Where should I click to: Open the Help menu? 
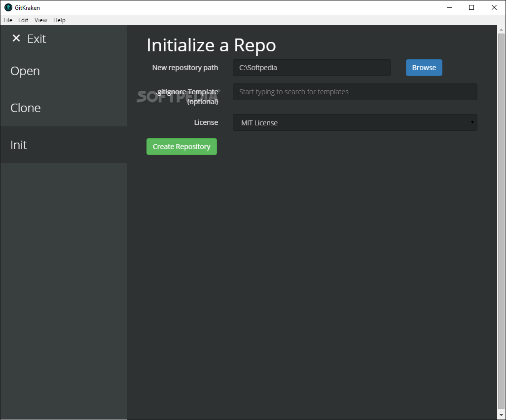[x=59, y=20]
